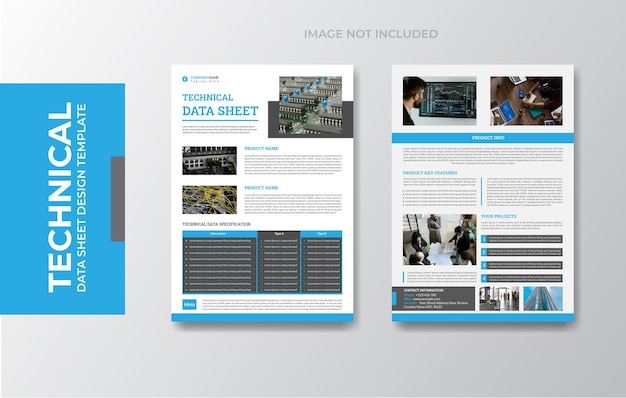Select project number 1 blue square
This screenshot has height=398, width=626.
click(484, 239)
